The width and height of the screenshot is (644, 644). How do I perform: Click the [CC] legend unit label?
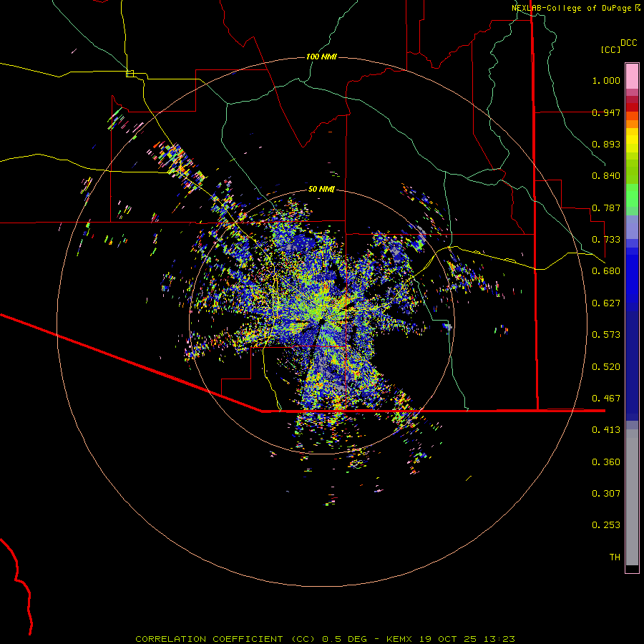coord(610,49)
